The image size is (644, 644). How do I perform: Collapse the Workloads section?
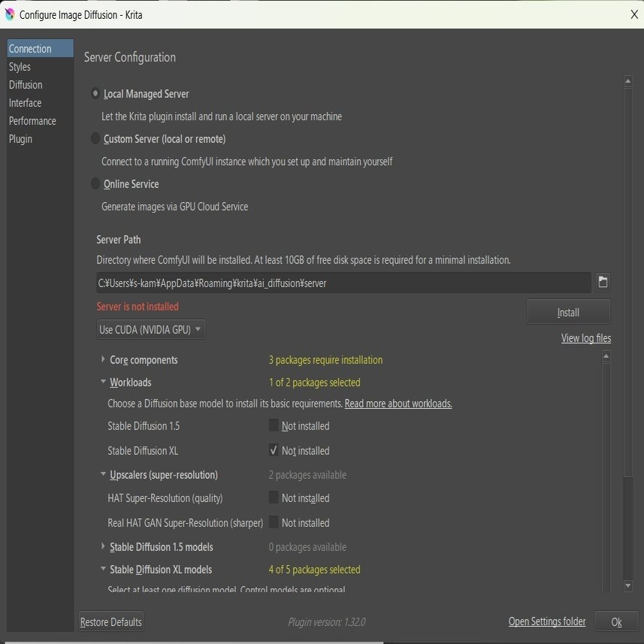(103, 382)
